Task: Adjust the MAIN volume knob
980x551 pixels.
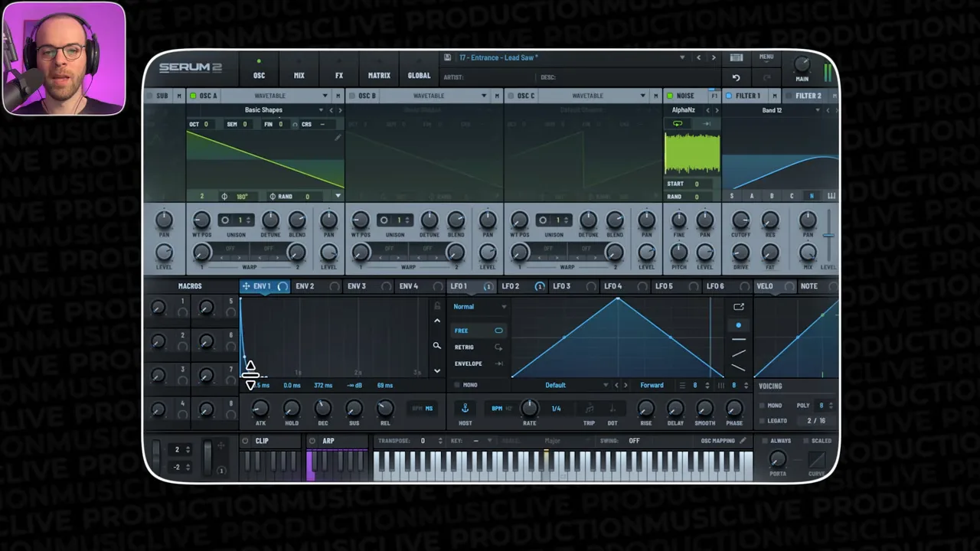Action: click(x=802, y=64)
